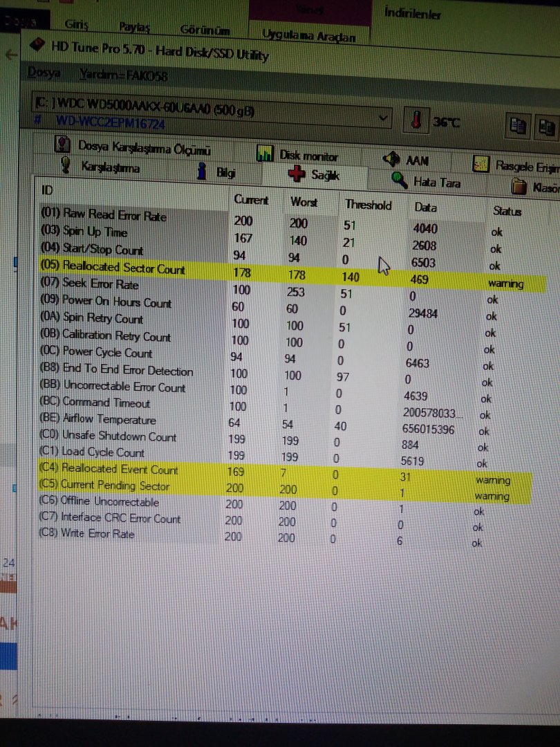The image size is (560, 747).
Task: Click the HD Tune Pro title bar app icon
Action: coord(37,45)
